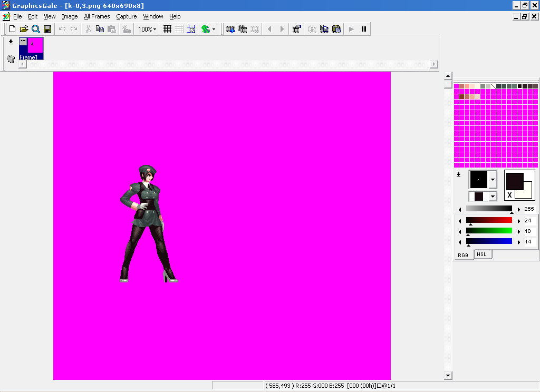Click the frame properties icon

coord(296,29)
